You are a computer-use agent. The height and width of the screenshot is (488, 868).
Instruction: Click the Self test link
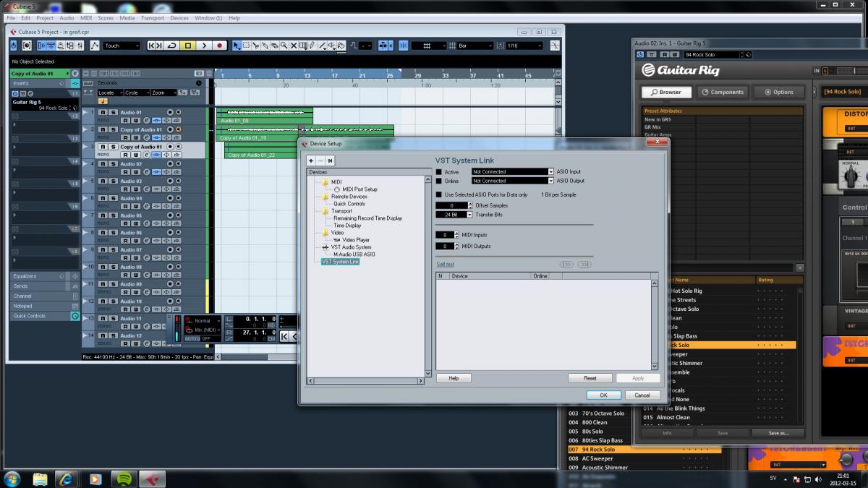(445, 265)
